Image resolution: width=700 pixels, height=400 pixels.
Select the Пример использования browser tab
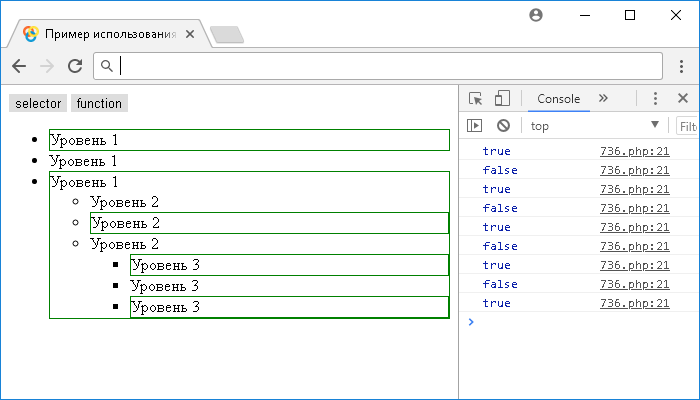point(109,34)
